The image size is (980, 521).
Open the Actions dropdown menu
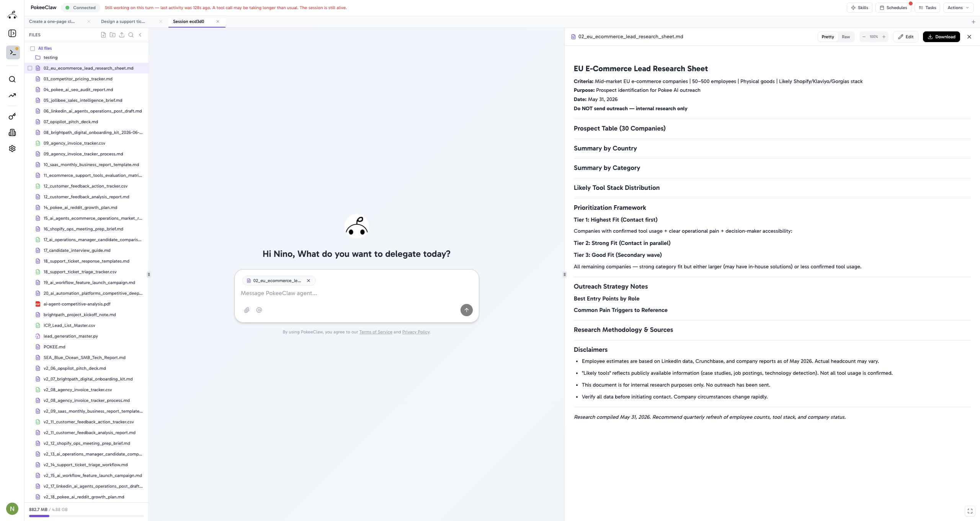[958, 8]
